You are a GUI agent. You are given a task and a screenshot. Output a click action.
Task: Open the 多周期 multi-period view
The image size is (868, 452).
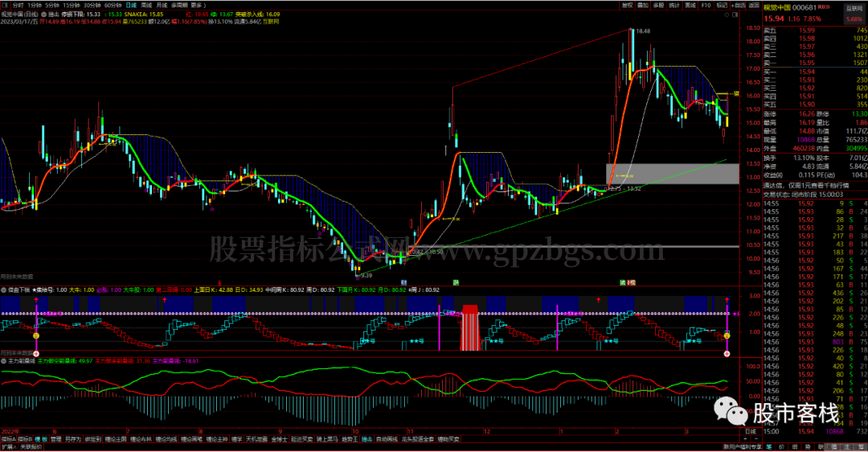coord(178,5)
